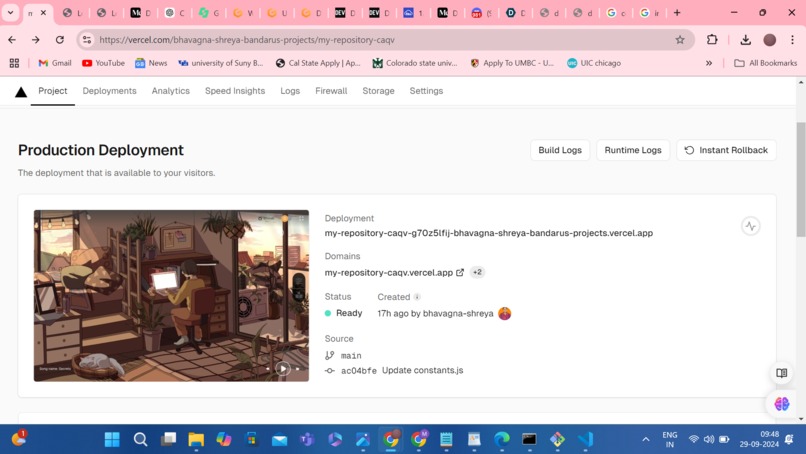Show more bookmarks chevron
The height and width of the screenshot is (454, 806).
[709, 63]
